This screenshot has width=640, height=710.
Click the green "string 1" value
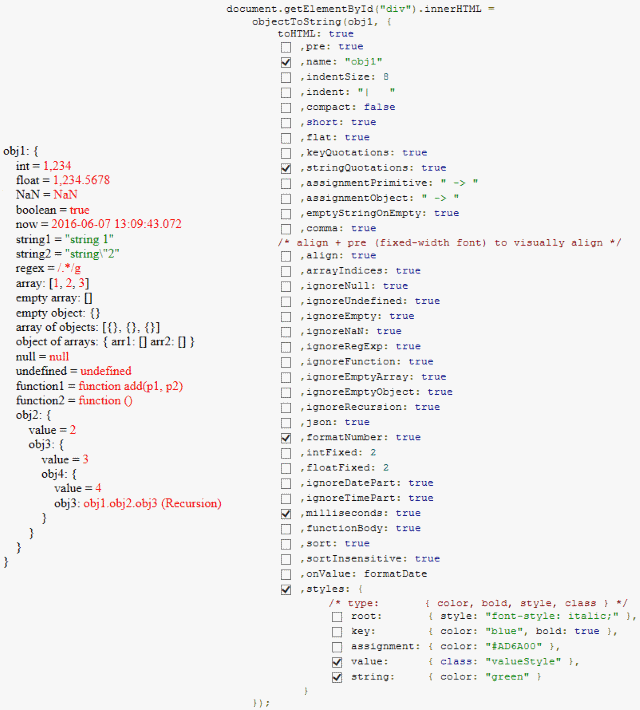(x=89, y=239)
